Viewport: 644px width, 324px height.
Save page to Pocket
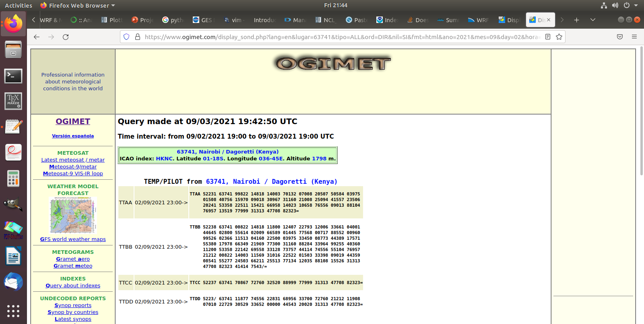click(620, 37)
